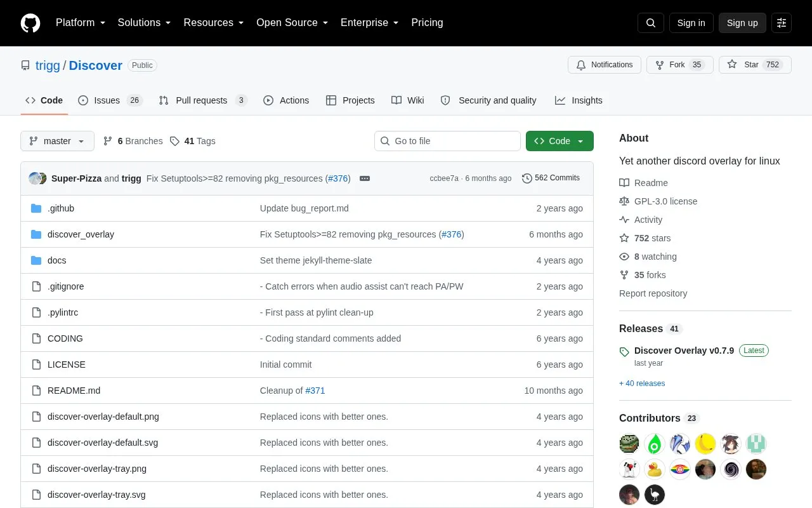The width and height of the screenshot is (812, 508).
Task: Open the Enterprise dropdown menu
Action: click(x=370, y=23)
